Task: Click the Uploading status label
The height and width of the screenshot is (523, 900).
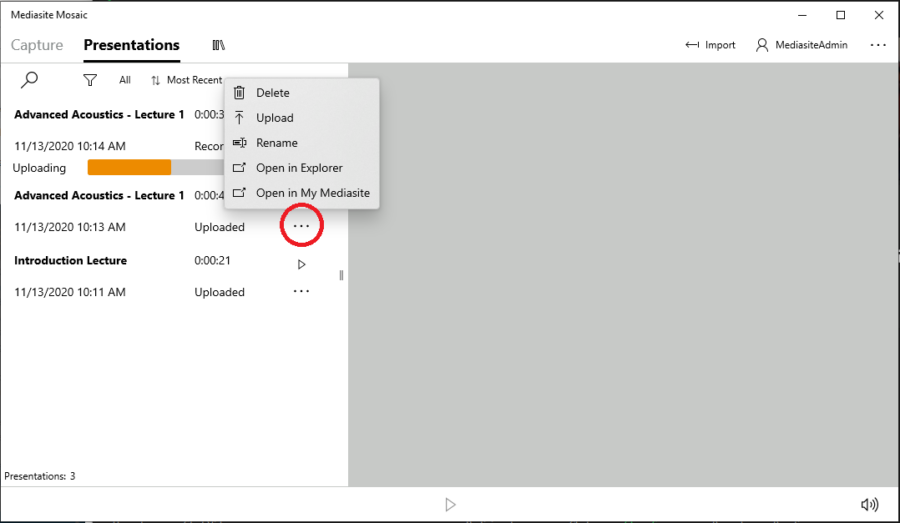Action: (x=39, y=168)
